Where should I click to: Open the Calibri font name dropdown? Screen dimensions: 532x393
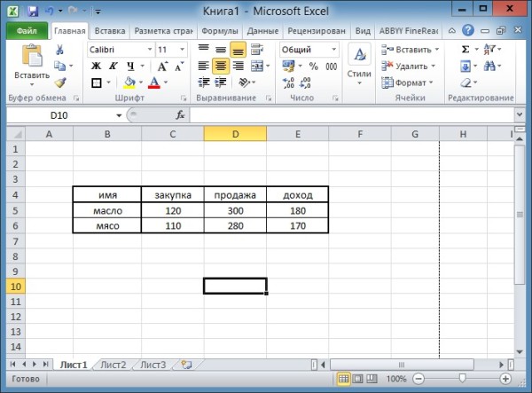pos(150,50)
